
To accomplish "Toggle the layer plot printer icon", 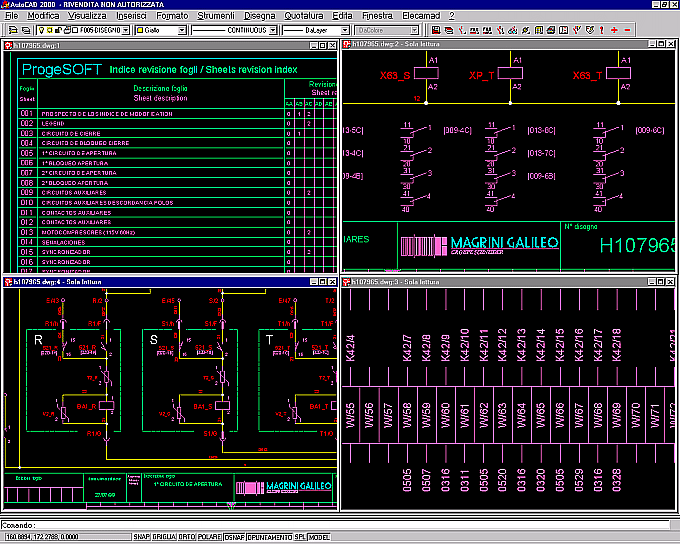I will pos(67,30).
